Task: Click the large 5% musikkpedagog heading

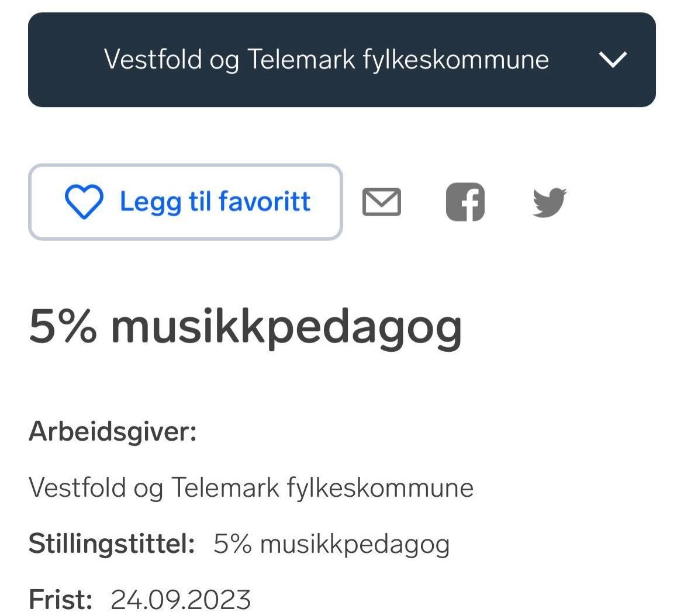Action: coord(246,327)
